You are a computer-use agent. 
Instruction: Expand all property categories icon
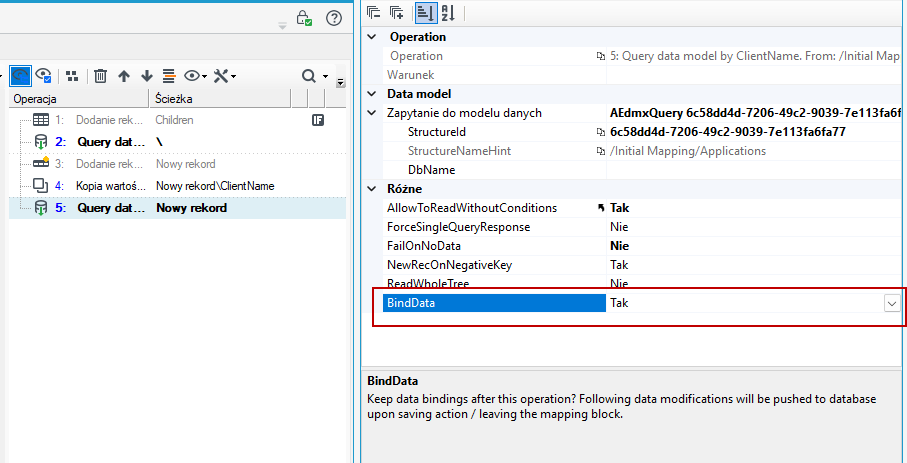click(x=397, y=13)
